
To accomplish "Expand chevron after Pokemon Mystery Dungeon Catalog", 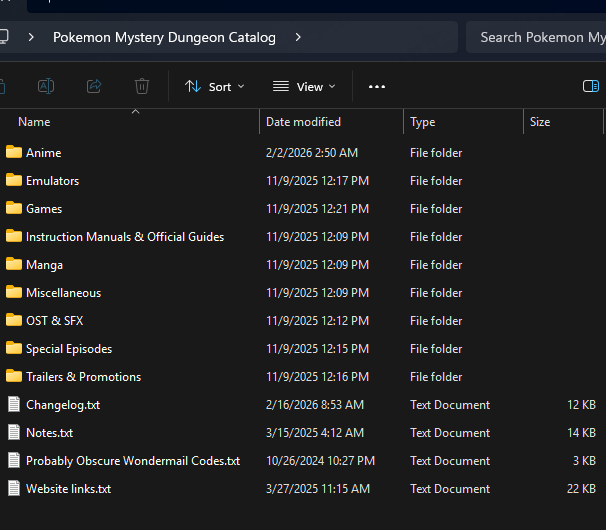I will (298, 38).
